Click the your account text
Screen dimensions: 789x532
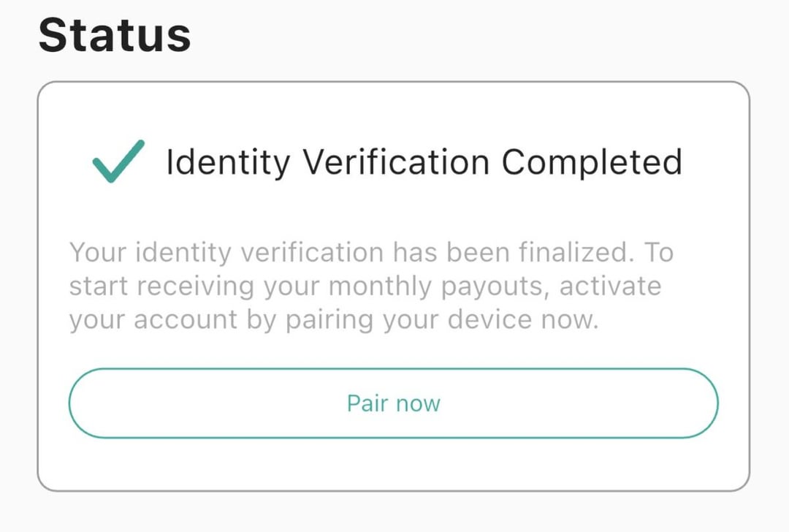pyautogui.click(x=153, y=320)
